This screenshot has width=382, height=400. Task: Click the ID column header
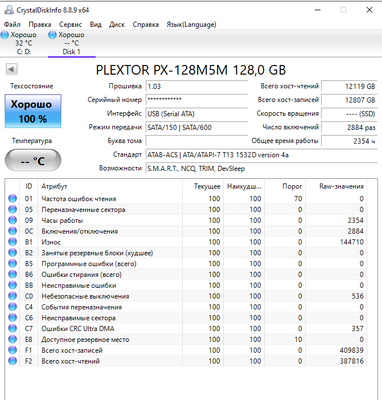(29, 186)
